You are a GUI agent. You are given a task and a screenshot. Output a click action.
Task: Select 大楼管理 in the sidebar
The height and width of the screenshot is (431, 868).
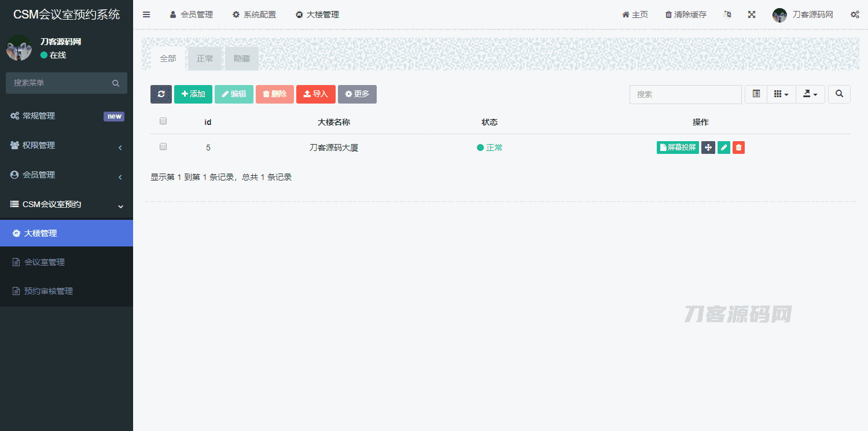[67, 233]
